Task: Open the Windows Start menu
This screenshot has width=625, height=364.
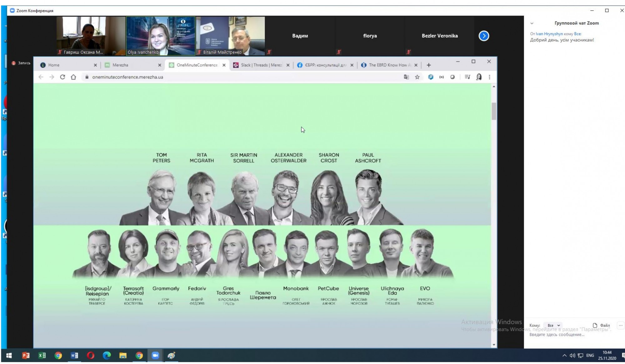Action: tap(9, 355)
